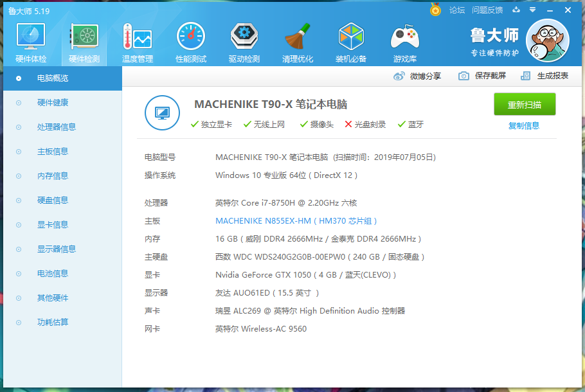Click 论坛 forum link in title bar
The width and height of the screenshot is (585, 392).
457,10
